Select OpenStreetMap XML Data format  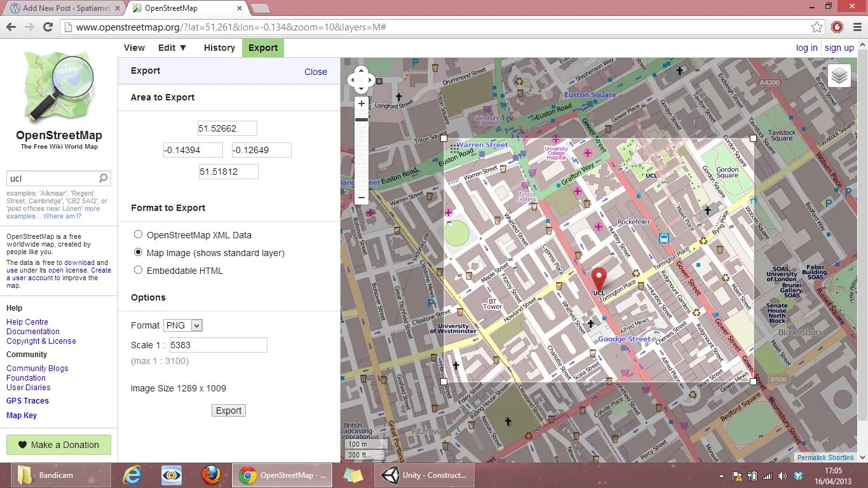[x=138, y=234]
